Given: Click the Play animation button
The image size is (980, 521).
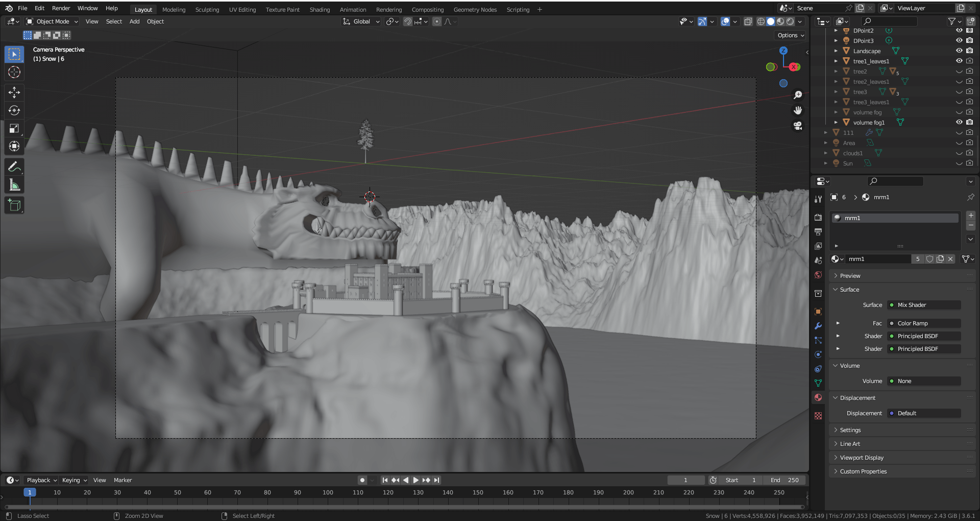Looking at the screenshot, I should point(415,480).
